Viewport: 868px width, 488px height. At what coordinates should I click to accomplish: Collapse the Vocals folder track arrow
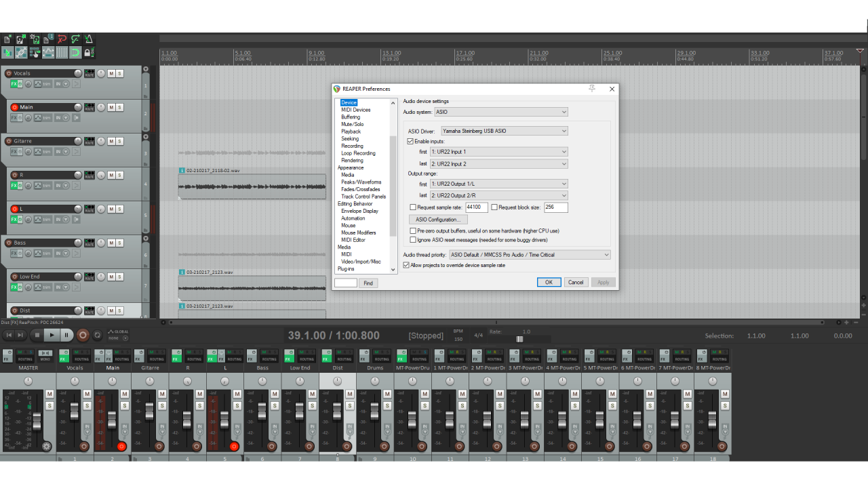pos(146,69)
